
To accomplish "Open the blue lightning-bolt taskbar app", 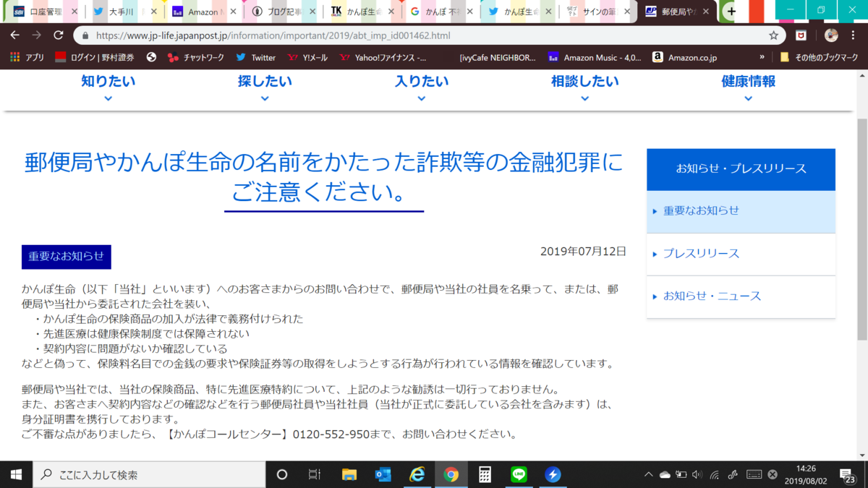I will click(553, 475).
